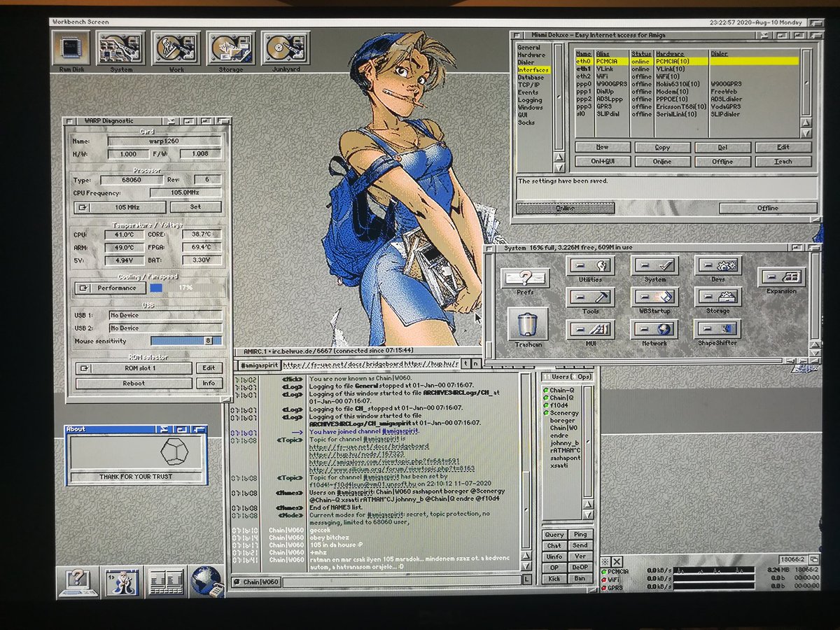Open the CPU frequency 105 MHz cycle gadget
The height and width of the screenshot is (630, 840).
coord(119,207)
